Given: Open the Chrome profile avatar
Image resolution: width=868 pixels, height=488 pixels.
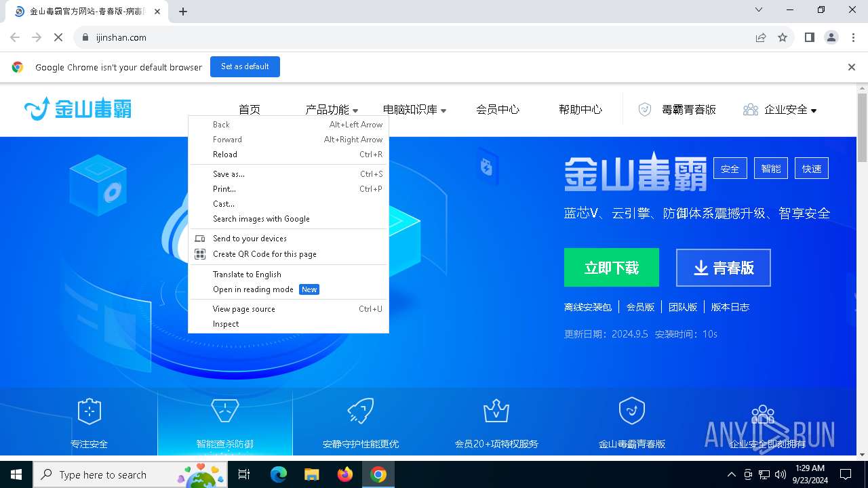Looking at the screenshot, I should (831, 37).
